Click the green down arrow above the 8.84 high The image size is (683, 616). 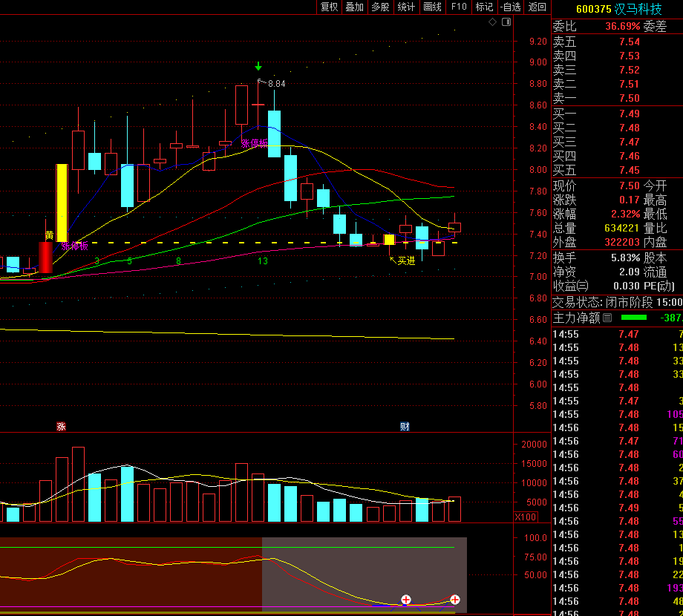[258, 66]
